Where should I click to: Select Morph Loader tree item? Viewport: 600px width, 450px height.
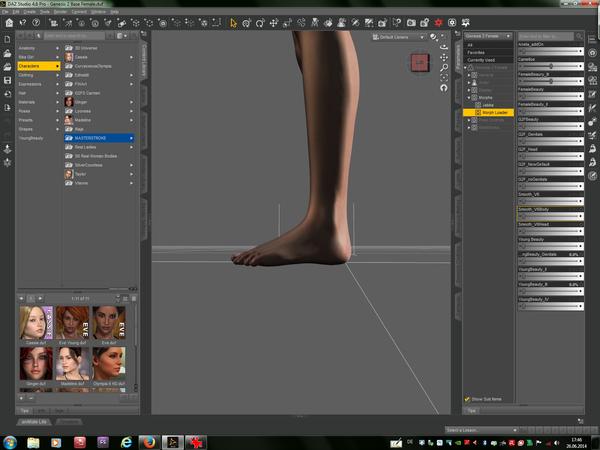click(495, 112)
